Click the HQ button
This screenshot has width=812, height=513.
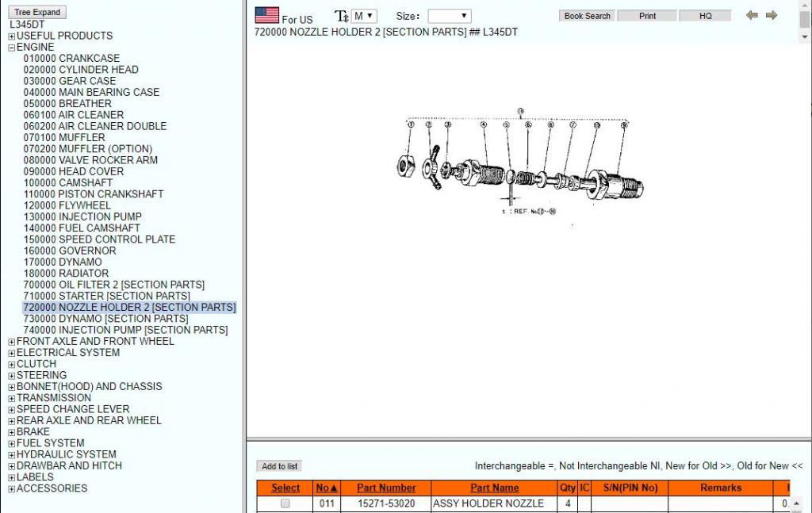(705, 16)
